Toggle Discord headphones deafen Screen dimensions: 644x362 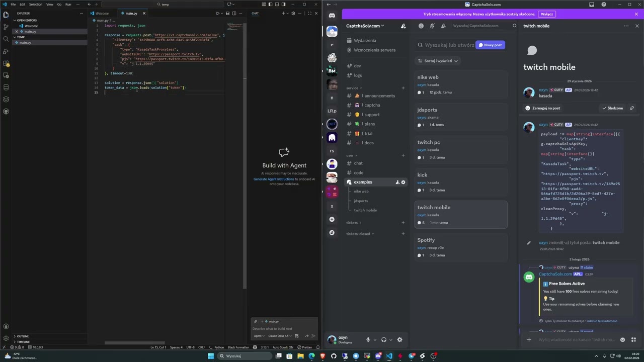click(x=383, y=339)
